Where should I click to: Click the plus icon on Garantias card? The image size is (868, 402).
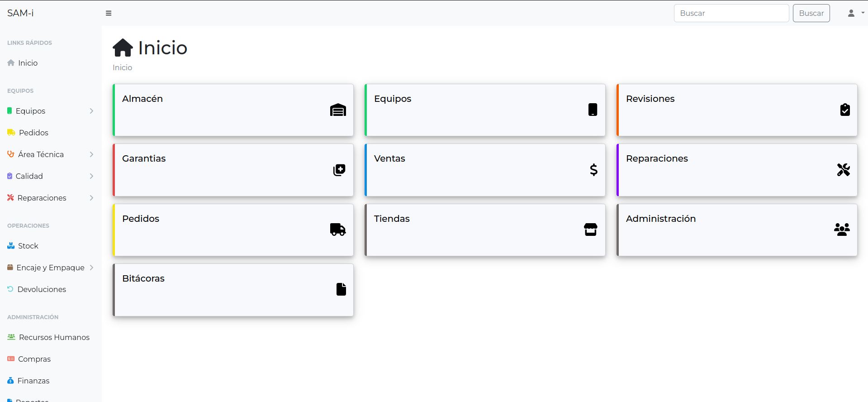click(339, 170)
